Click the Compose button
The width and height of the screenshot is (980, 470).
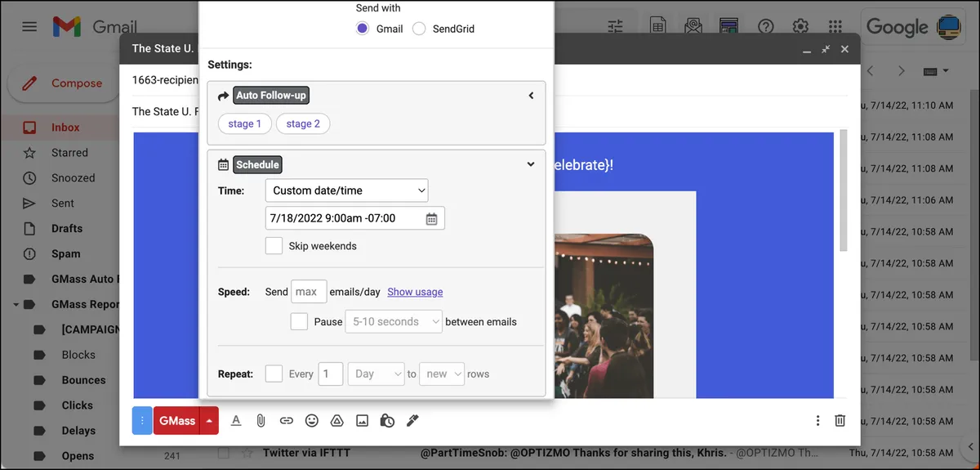[63, 83]
